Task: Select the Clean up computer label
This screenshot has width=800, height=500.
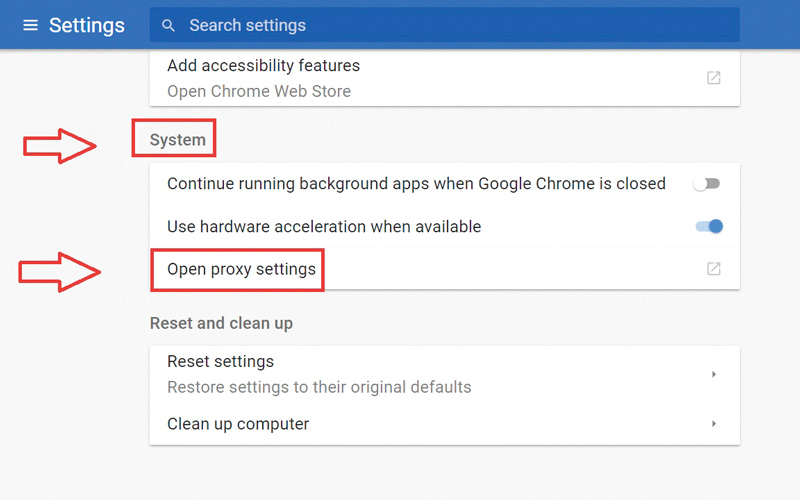Action: click(x=238, y=424)
